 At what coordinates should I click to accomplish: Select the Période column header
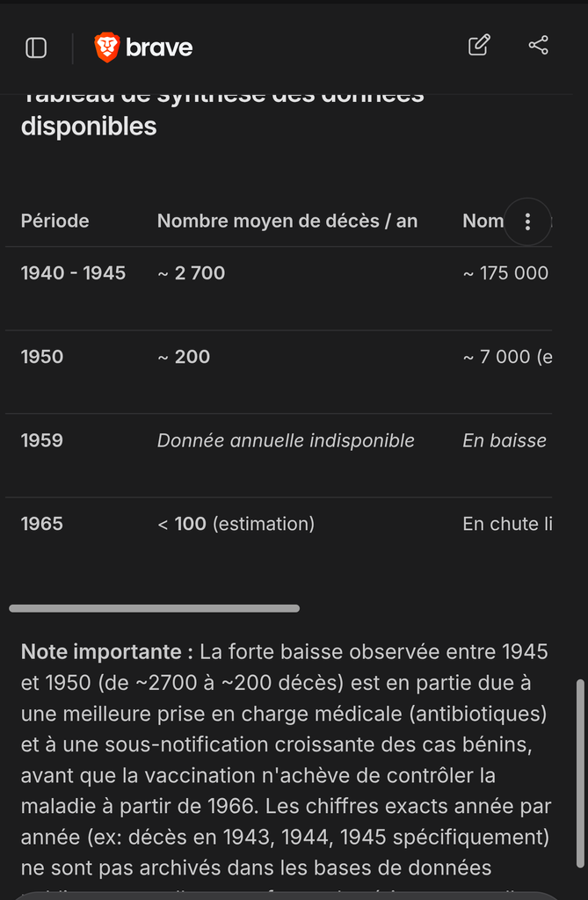(55, 221)
